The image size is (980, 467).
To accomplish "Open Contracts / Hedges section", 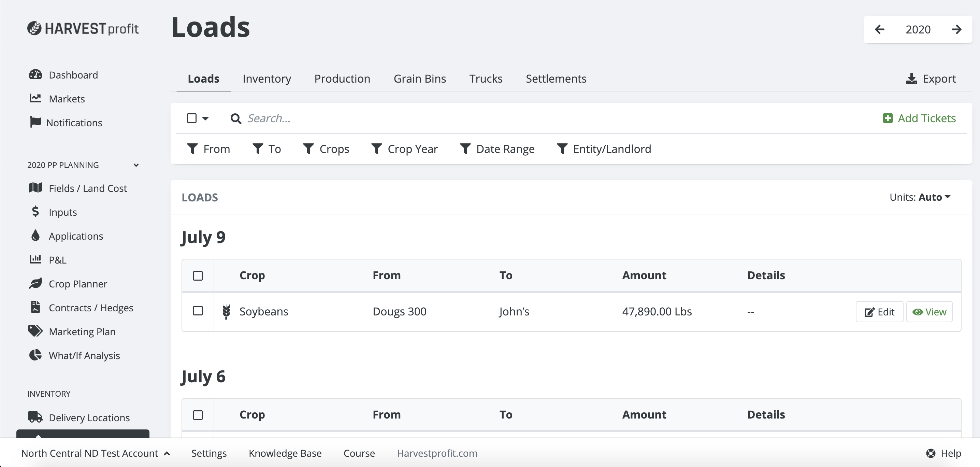I will coord(91,308).
